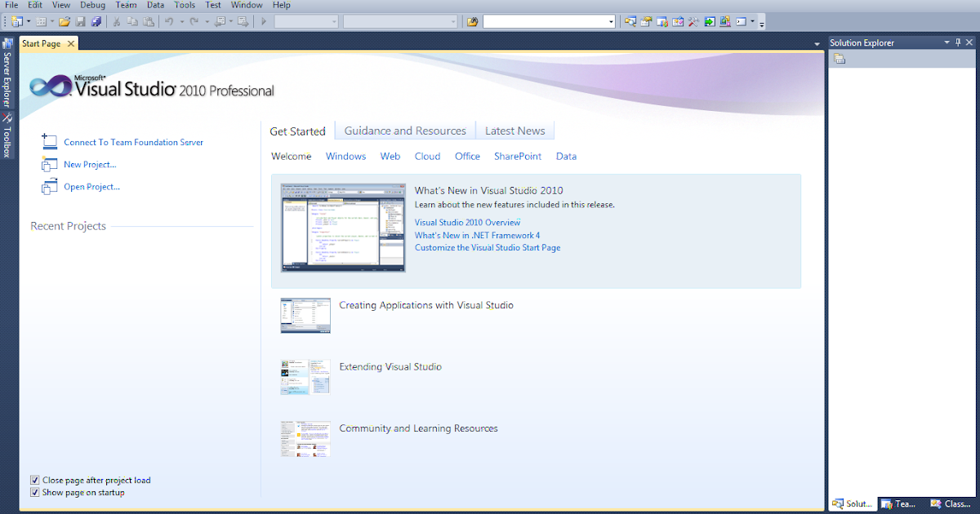Click the Copy toolbar icon

tap(132, 21)
